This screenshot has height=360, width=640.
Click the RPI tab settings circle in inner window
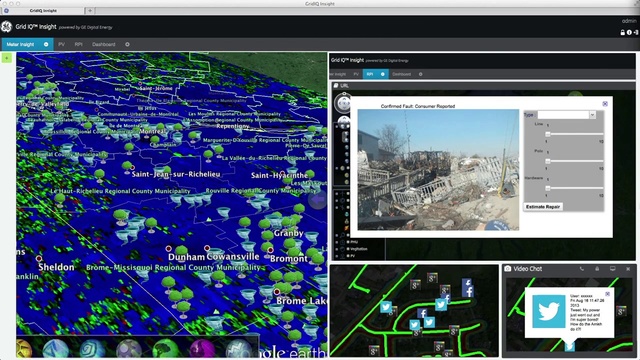tap(382, 74)
